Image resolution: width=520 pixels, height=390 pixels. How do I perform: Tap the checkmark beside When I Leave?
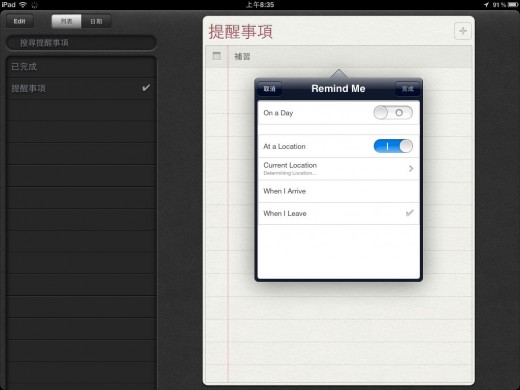pyautogui.click(x=410, y=213)
